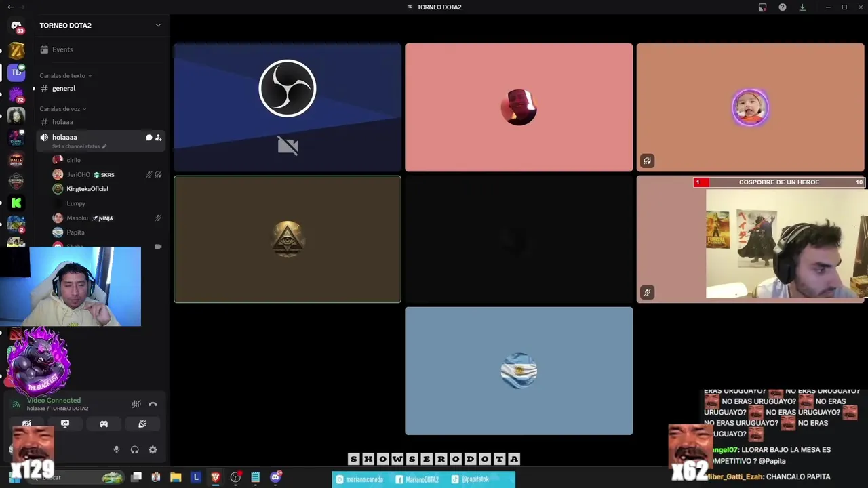868x488 pixels.
Task: Open Discord help icon
Action: (x=783, y=7)
